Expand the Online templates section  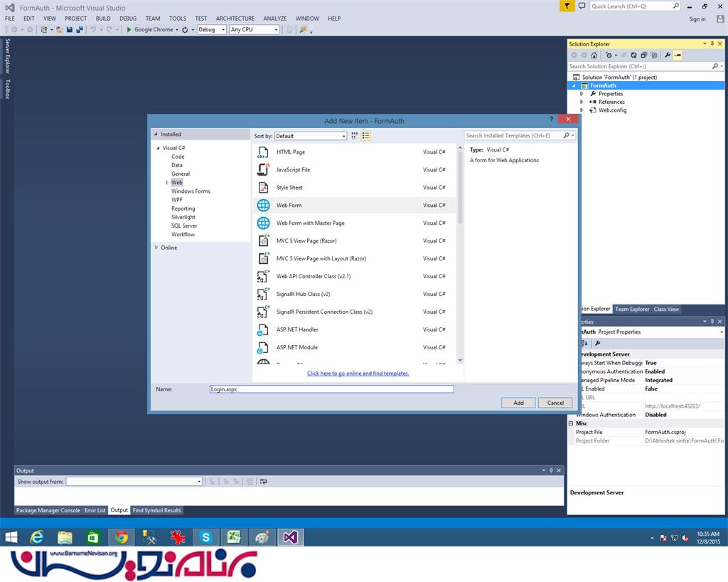156,248
